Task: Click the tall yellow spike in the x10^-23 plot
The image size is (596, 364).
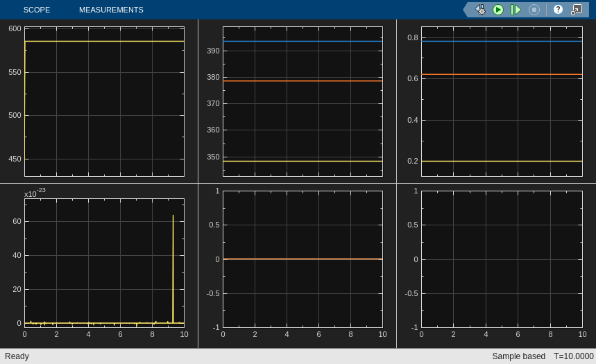Action: click(x=173, y=269)
